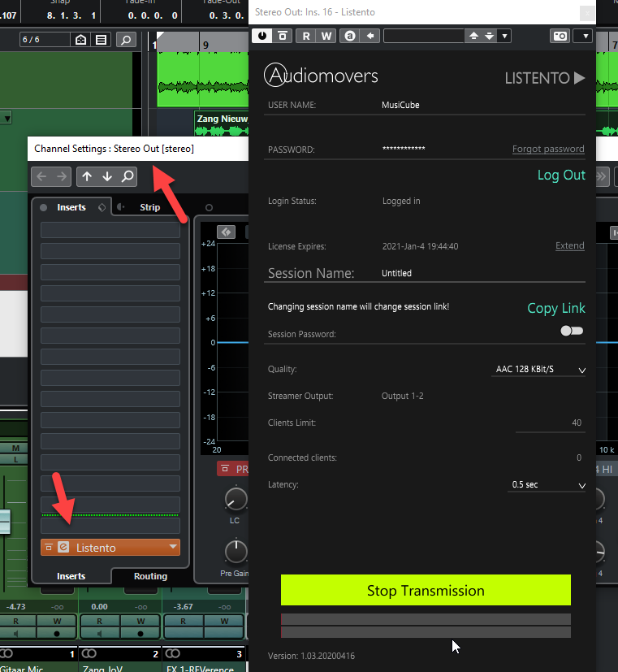Click the copy A to B arrow icon
This screenshot has height=672, width=618.
[x=370, y=36]
